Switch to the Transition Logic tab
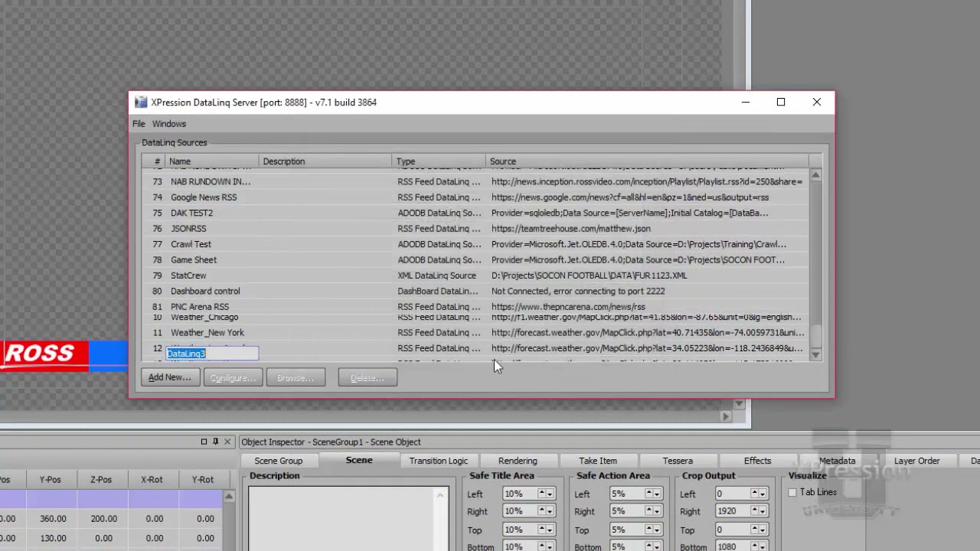This screenshot has height=551, width=980. coord(438,461)
